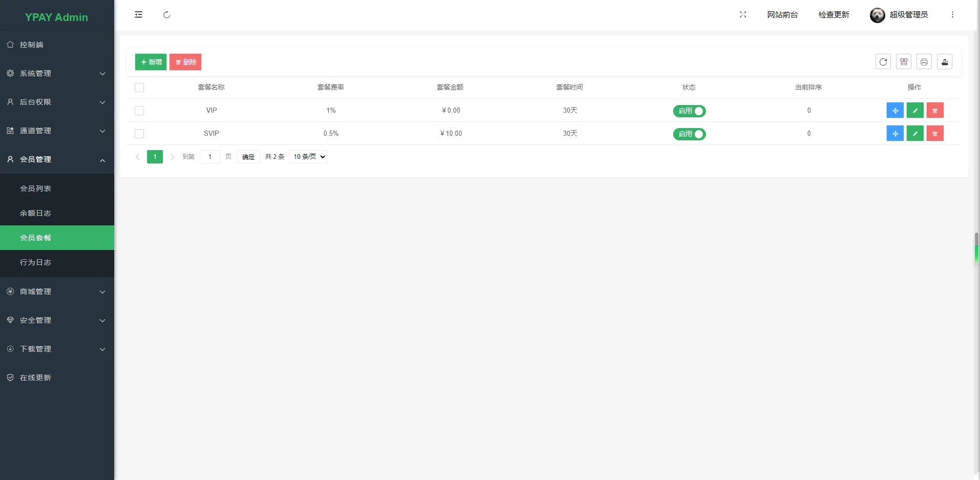Click blue move icon for SVIP row
The height and width of the screenshot is (480, 980).
894,134
